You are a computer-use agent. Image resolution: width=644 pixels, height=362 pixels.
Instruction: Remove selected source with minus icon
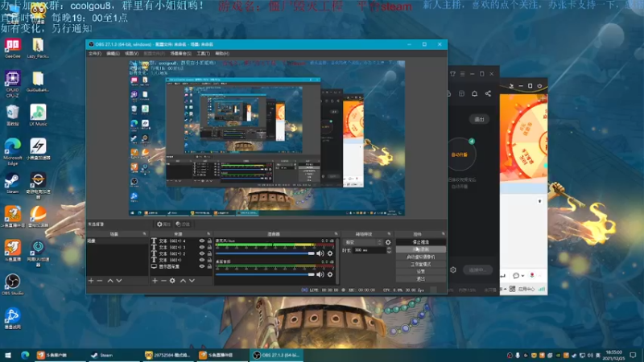point(163,281)
